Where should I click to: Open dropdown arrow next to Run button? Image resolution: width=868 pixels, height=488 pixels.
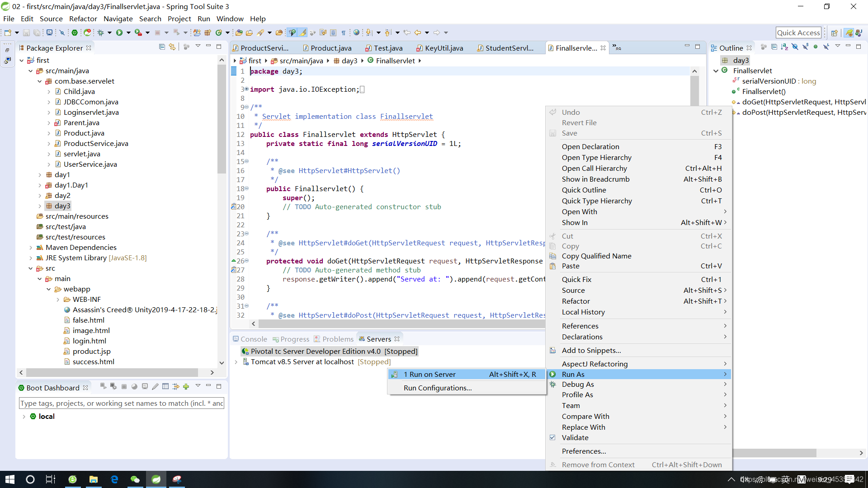[128, 33]
